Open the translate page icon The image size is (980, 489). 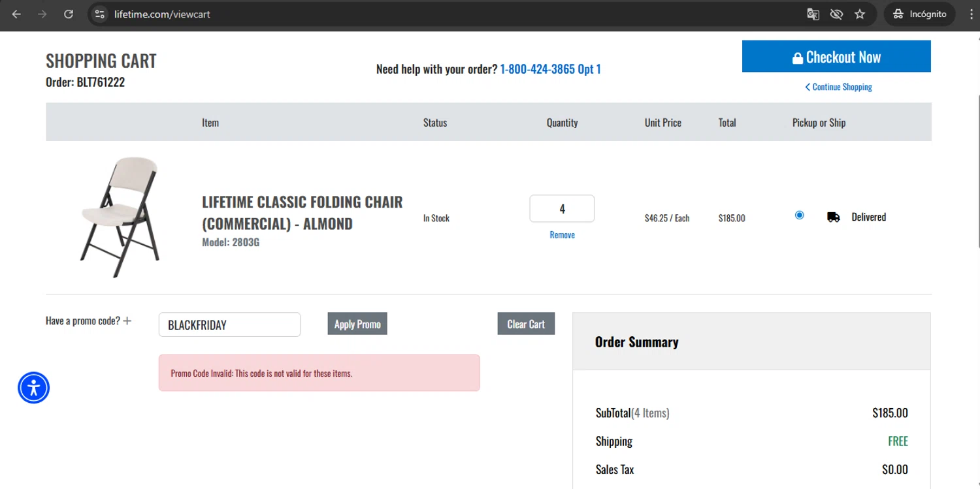tap(813, 14)
